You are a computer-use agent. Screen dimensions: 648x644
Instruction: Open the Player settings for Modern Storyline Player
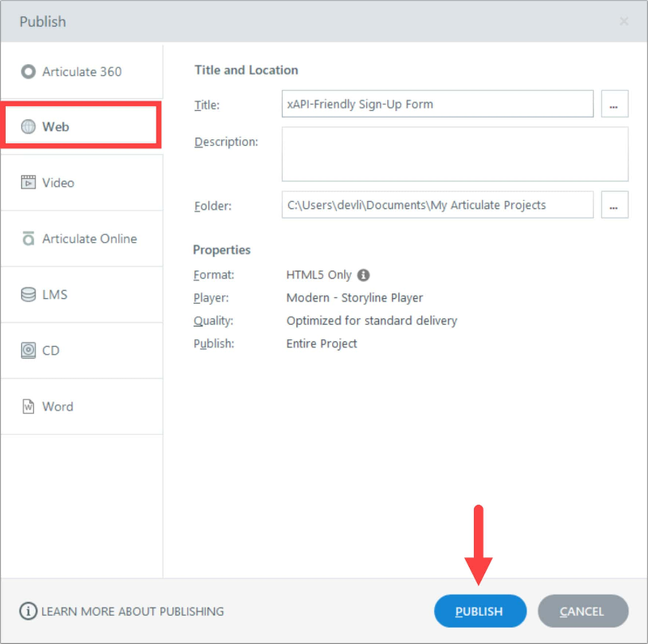(x=354, y=297)
